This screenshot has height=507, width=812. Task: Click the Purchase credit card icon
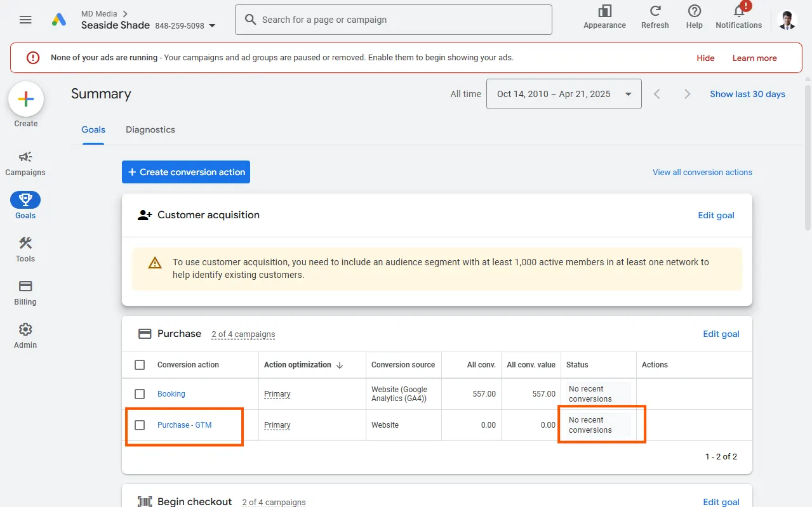click(145, 334)
